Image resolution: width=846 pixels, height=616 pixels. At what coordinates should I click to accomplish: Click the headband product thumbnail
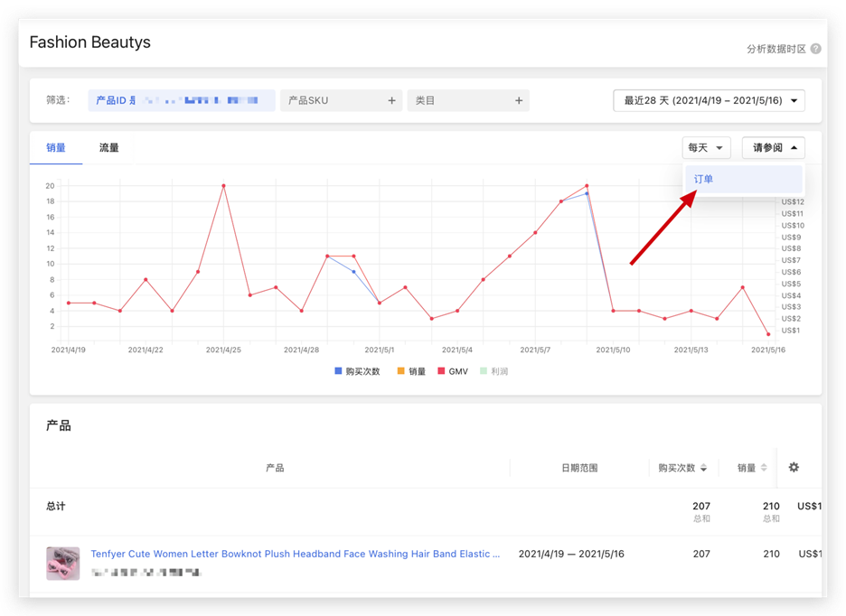[62, 563]
